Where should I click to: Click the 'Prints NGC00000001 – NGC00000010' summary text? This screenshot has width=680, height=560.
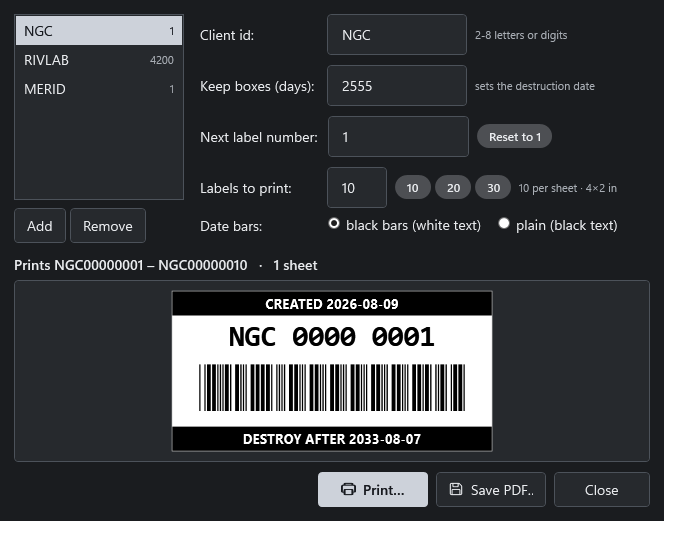tap(131, 265)
